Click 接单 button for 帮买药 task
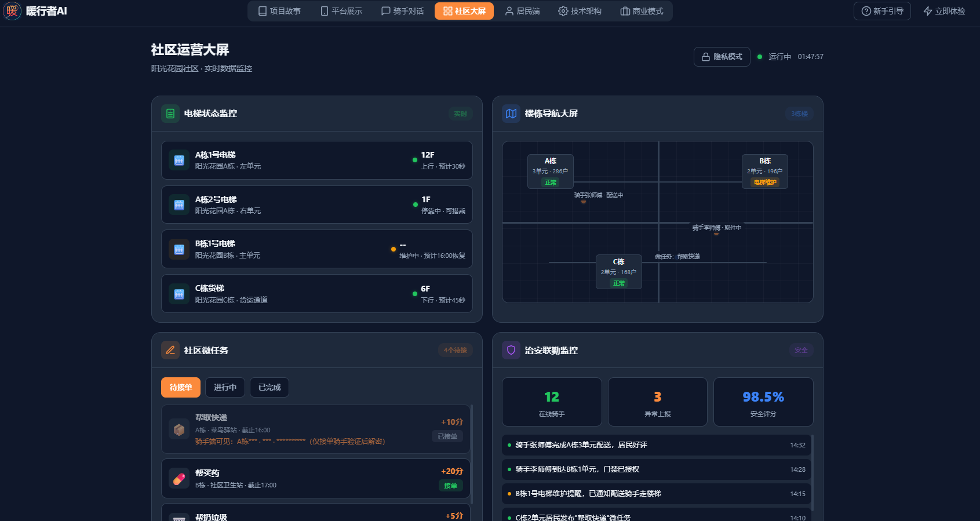The image size is (980, 521). [450, 486]
